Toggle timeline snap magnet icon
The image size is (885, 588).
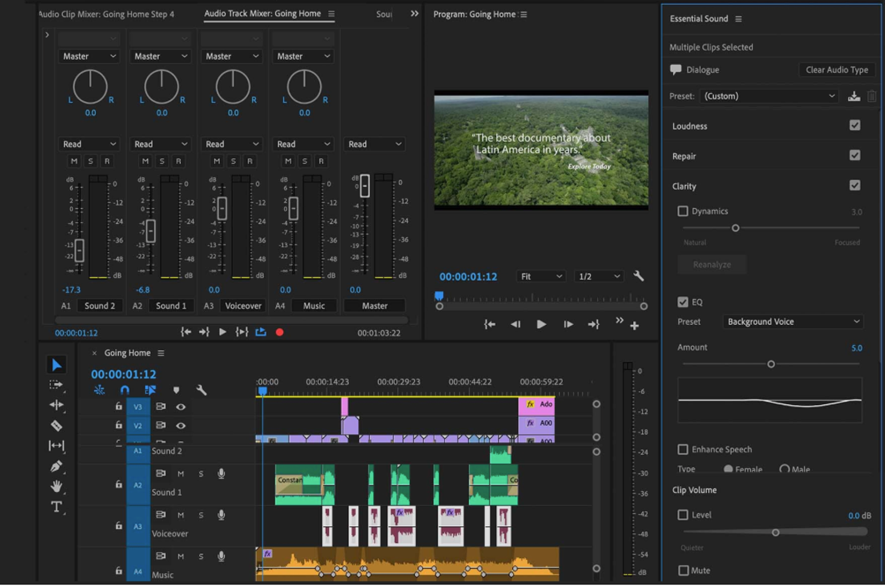tap(125, 390)
